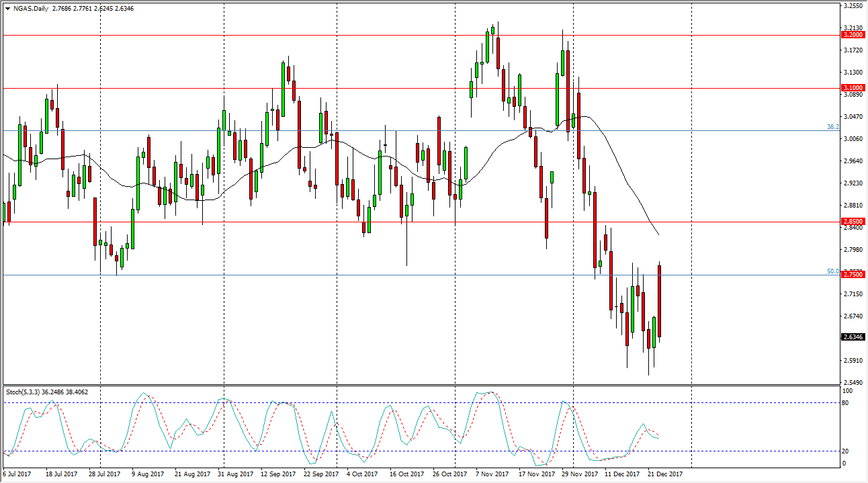Click the red 2.8500 price level label
Image resolution: width=868 pixels, height=483 pixels.
pyautogui.click(x=852, y=221)
